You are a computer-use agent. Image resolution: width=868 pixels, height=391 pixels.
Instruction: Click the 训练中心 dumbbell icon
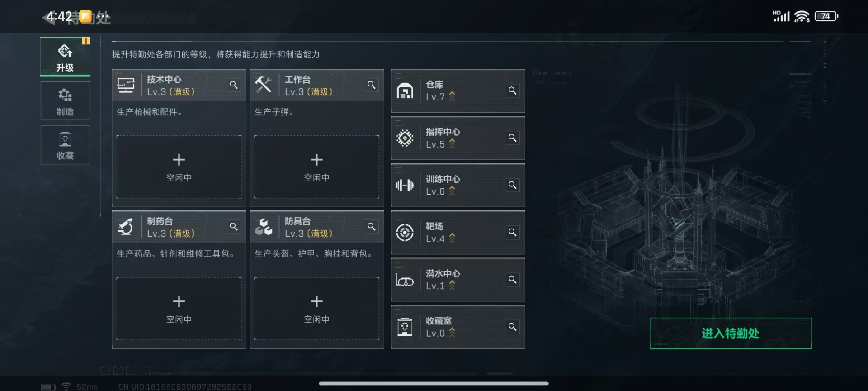[x=405, y=185]
